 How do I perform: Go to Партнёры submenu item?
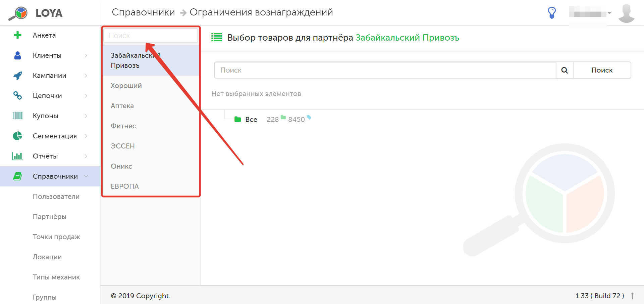point(49,217)
